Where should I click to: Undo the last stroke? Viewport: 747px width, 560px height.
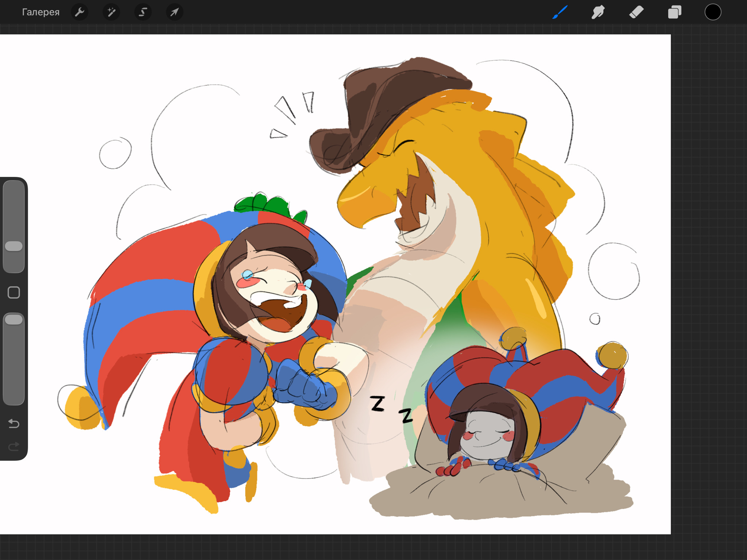point(14,424)
